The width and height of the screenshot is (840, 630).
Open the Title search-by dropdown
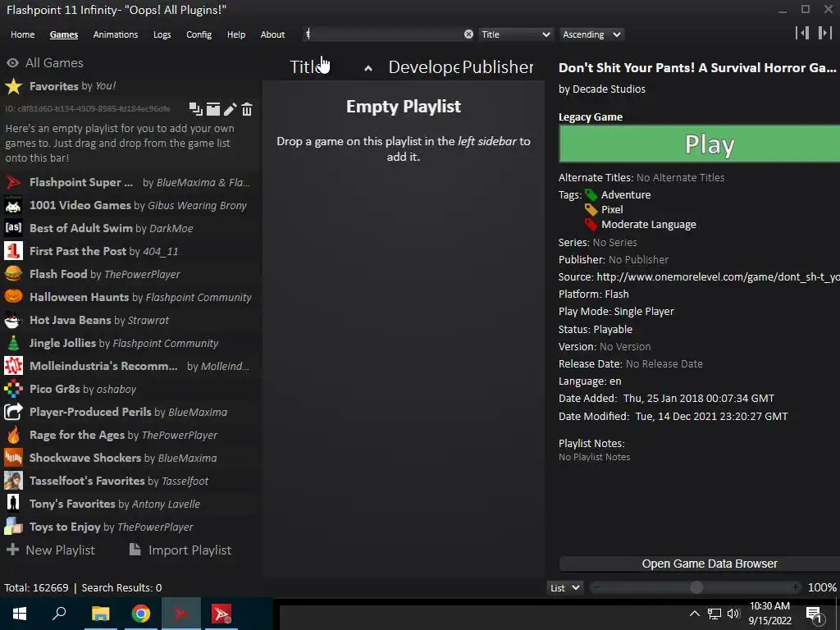(x=515, y=34)
